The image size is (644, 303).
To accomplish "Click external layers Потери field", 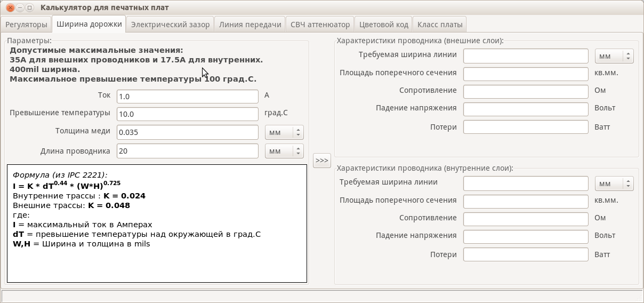I will click(526, 127).
